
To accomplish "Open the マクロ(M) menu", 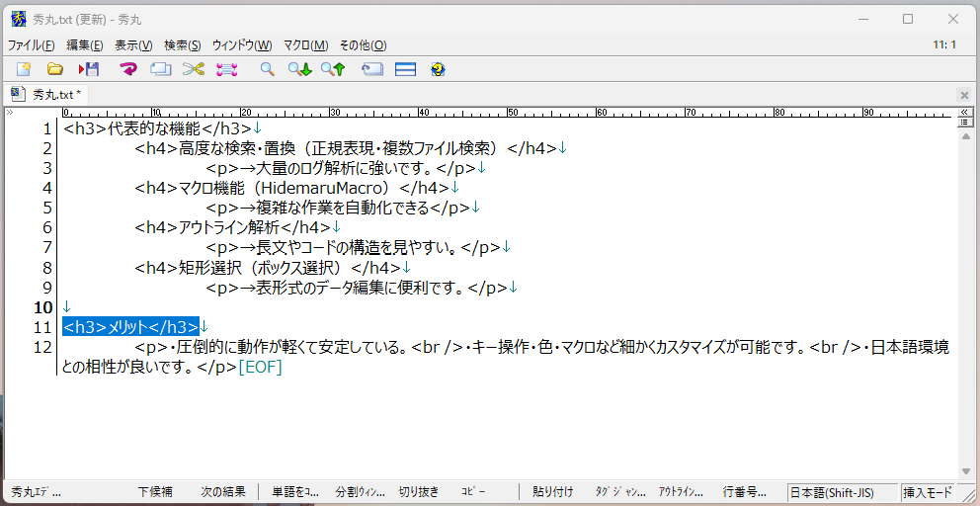I will point(305,45).
